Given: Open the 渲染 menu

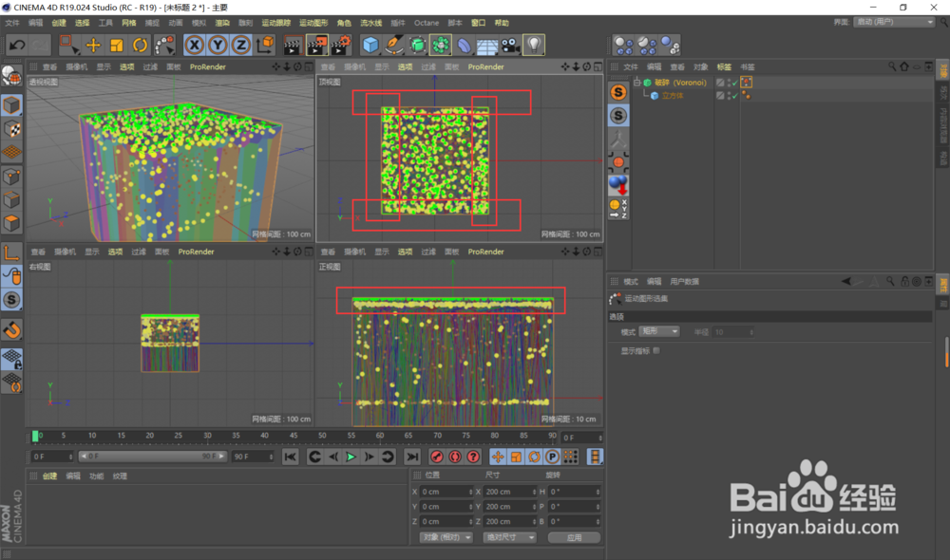Looking at the screenshot, I should click(x=222, y=23).
